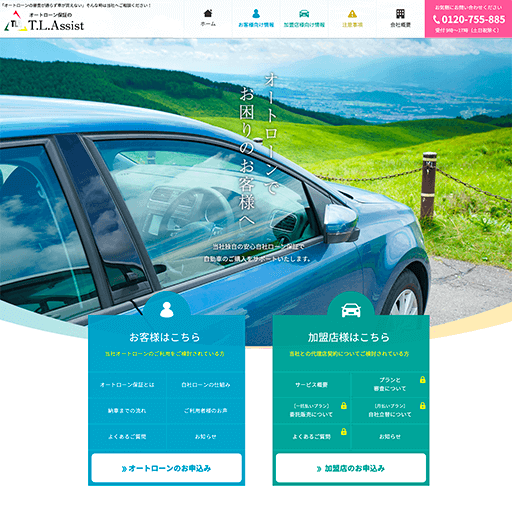Select the car icon 加盟店様向け情報 menu

click(x=304, y=14)
